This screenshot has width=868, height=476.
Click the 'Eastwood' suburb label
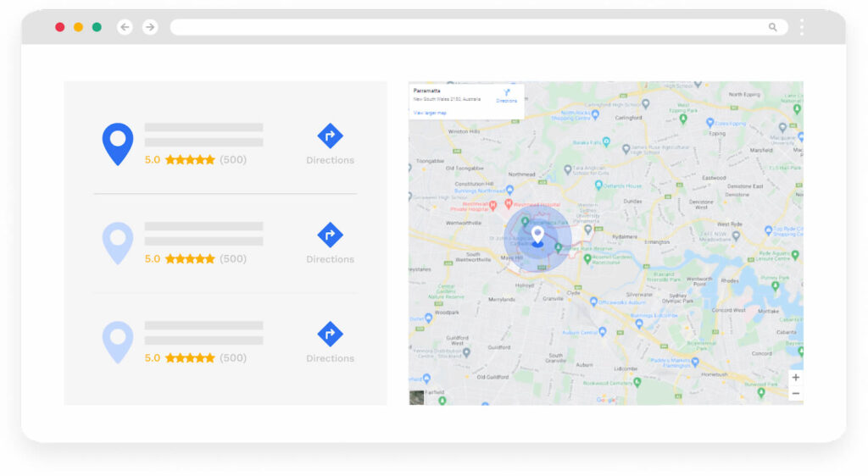click(x=714, y=178)
